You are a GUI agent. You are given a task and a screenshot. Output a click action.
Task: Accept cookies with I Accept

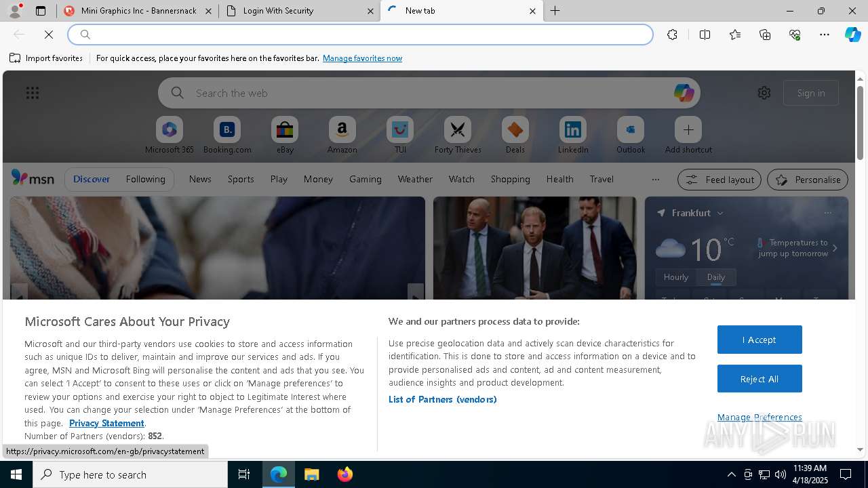(759, 340)
